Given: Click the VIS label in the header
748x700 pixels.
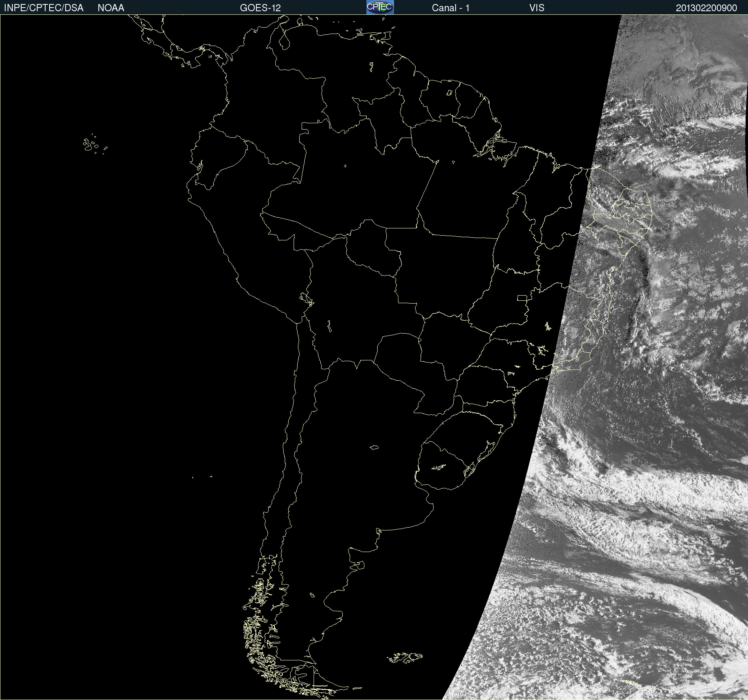Looking at the screenshot, I should tap(537, 8).
